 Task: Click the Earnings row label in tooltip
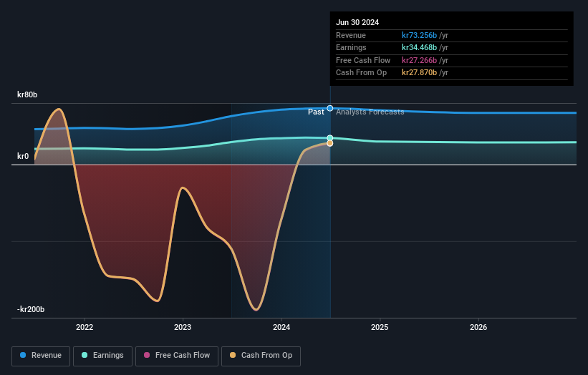[x=351, y=47]
